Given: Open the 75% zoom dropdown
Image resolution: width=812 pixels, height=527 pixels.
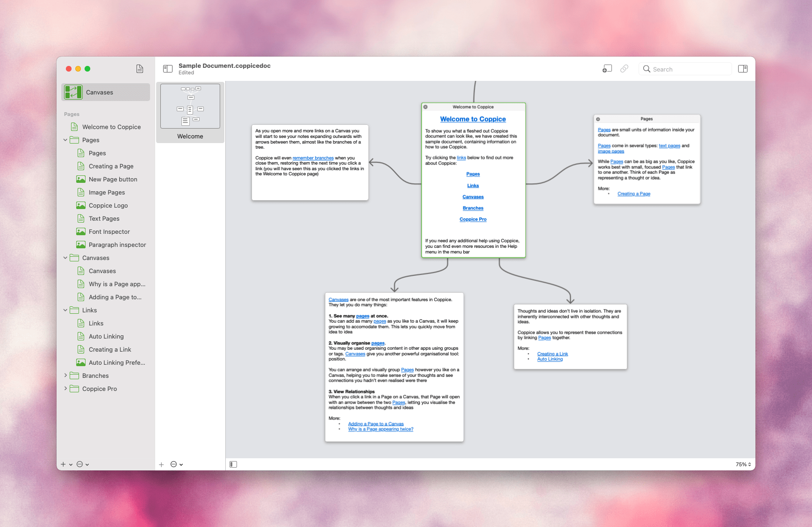Looking at the screenshot, I should click(x=743, y=464).
